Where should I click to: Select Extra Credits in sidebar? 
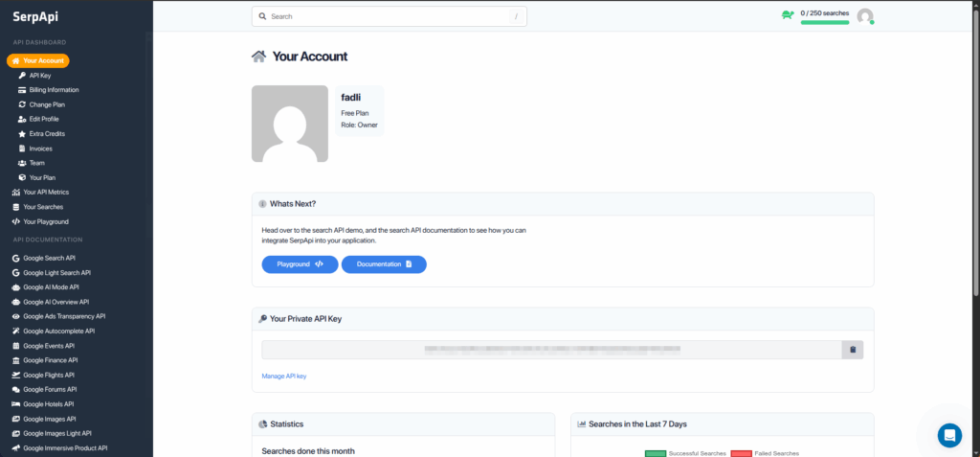click(47, 134)
